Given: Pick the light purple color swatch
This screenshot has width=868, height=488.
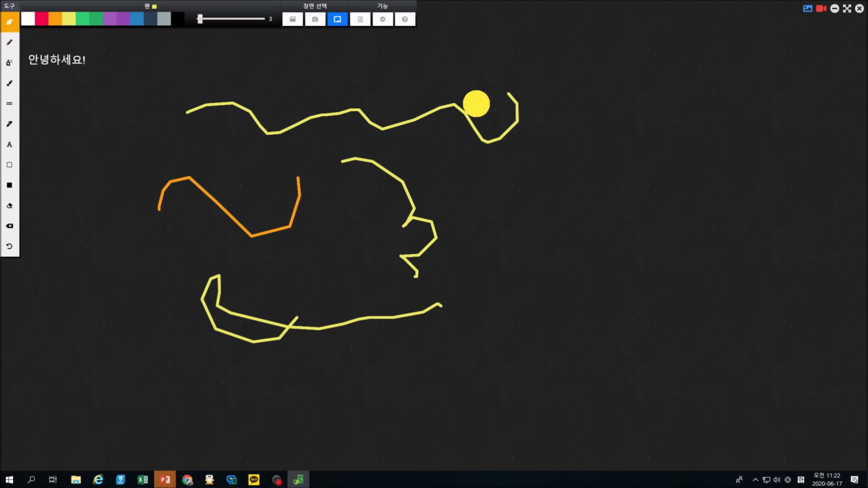Looking at the screenshot, I should [110, 19].
